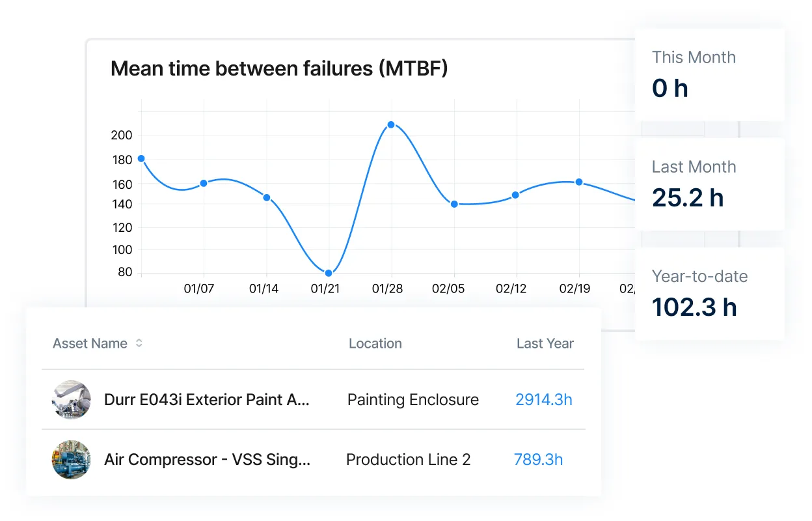Click the data point above 01/07

204,183
